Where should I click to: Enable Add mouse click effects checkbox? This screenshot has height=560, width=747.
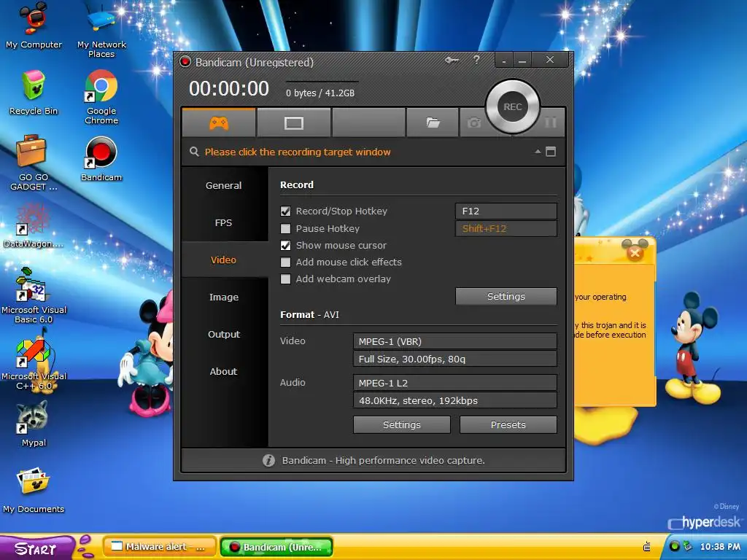(285, 262)
